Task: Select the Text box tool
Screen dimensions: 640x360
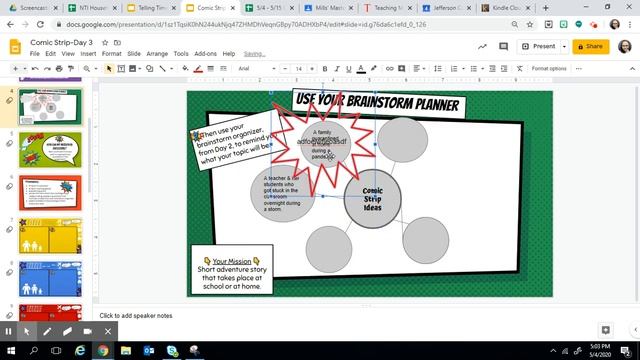Action: tap(121, 69)
